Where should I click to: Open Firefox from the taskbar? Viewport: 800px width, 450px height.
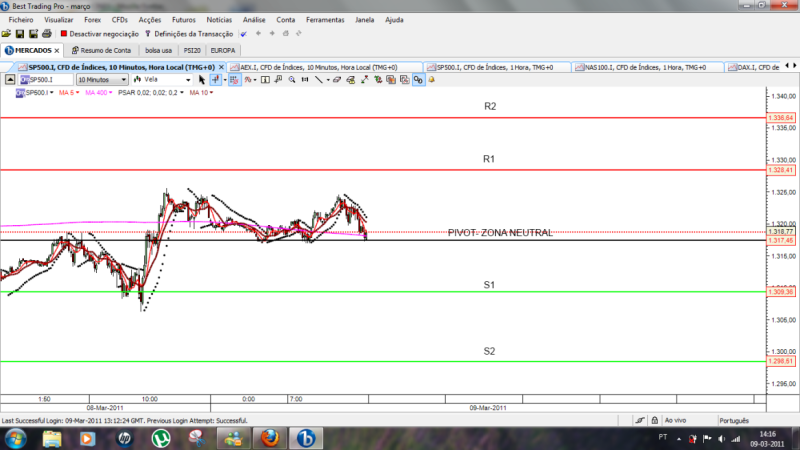(x=270, y=438)
